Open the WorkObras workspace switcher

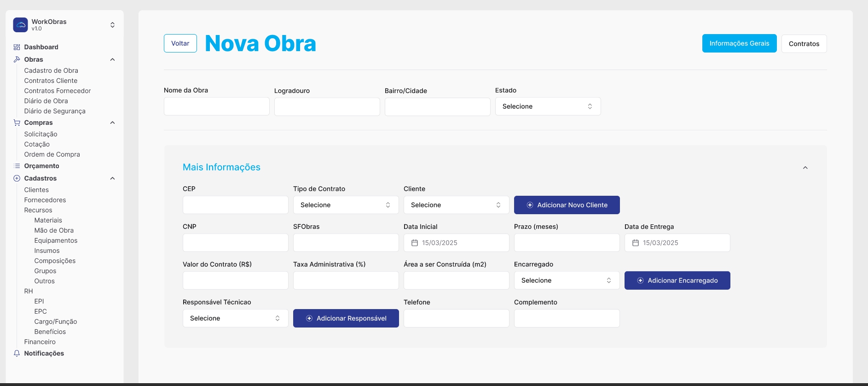coord(112,25)
